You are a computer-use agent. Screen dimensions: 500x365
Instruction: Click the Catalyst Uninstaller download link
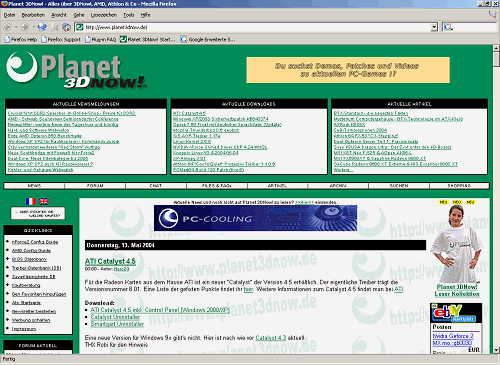(x=115, y=317)
